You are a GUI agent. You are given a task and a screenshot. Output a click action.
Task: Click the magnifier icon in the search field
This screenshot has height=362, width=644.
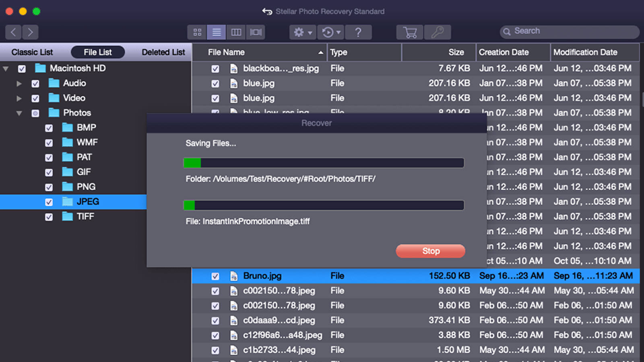click(x=507, y=31)
